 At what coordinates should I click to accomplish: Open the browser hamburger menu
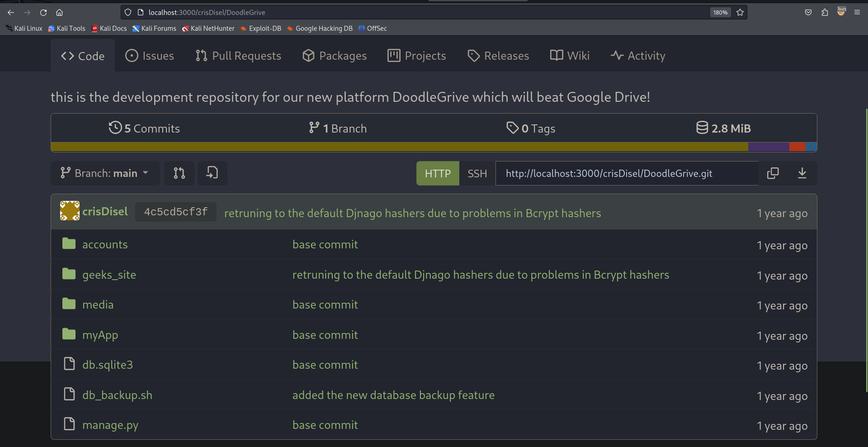tap(857, 12)
